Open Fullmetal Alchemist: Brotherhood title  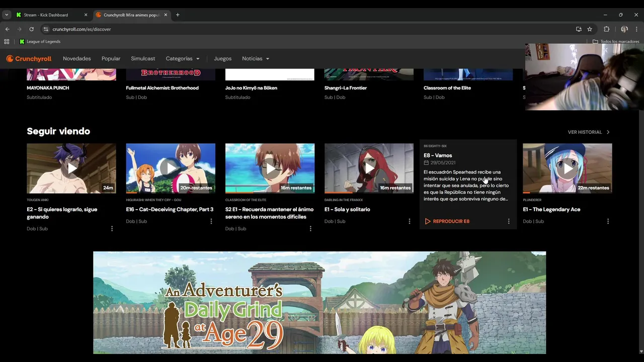point(162,88)
